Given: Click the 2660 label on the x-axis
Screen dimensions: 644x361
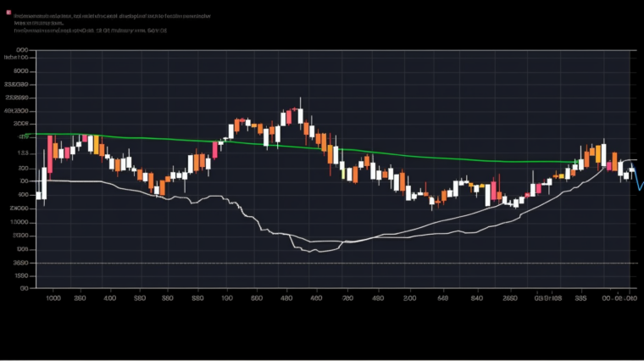Looking at the screenshot, I should coord(509,297).
